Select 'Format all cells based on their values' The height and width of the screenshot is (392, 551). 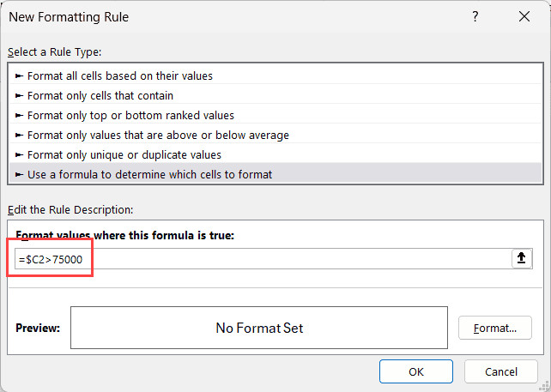pyautogui.click(x=120, y=76)
